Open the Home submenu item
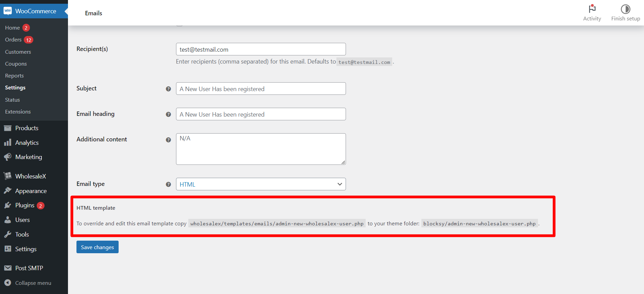Viewport: 644px width, 294px height. [x=12, y=28]
